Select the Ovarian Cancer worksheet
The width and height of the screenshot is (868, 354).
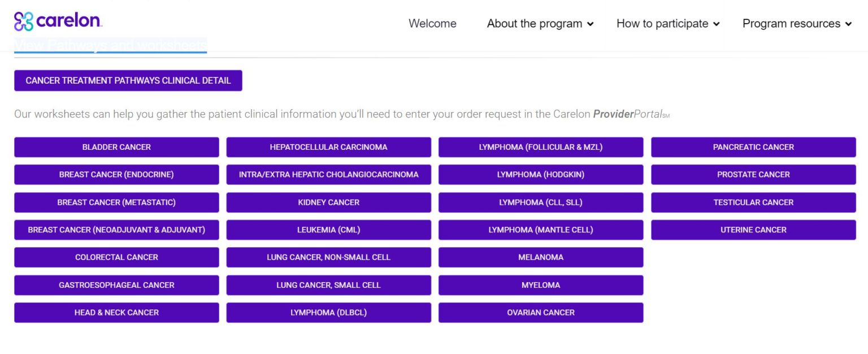pyautogui.click(x=540, y=312)
